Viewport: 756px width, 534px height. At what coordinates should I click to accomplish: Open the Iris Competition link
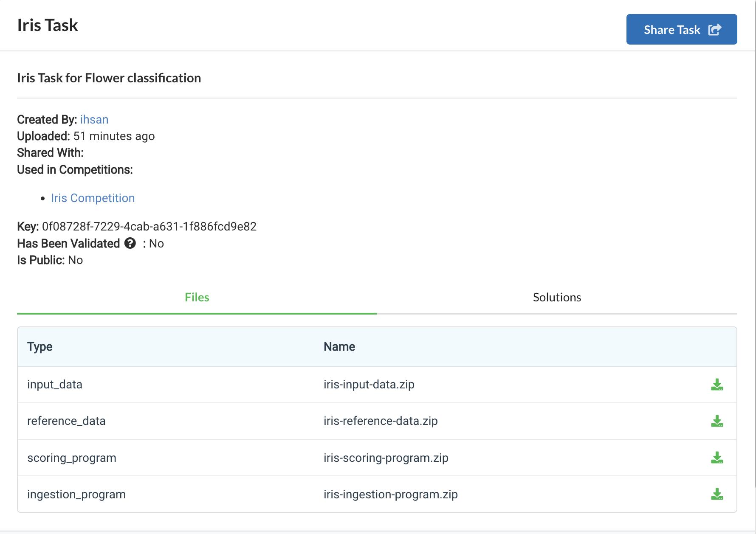pos(93,198)
